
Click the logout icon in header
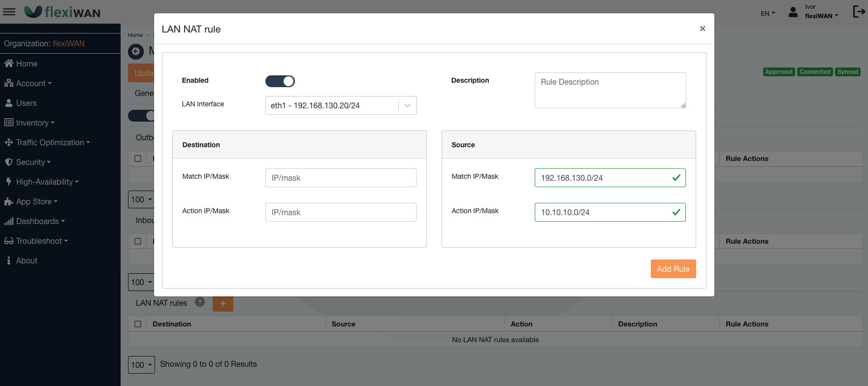[859, 12]
